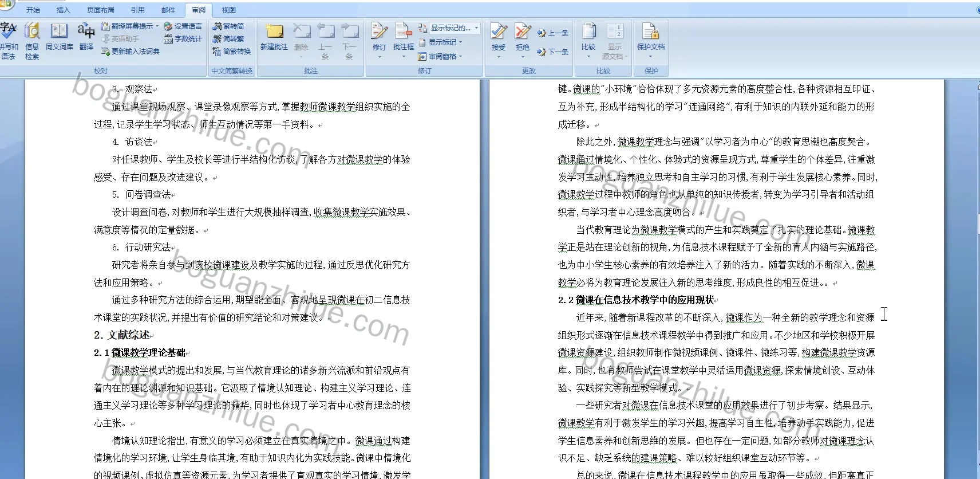Go to 下一条 in the 更改 group
This screenshot has width=980, height=479.
point(553,52)
